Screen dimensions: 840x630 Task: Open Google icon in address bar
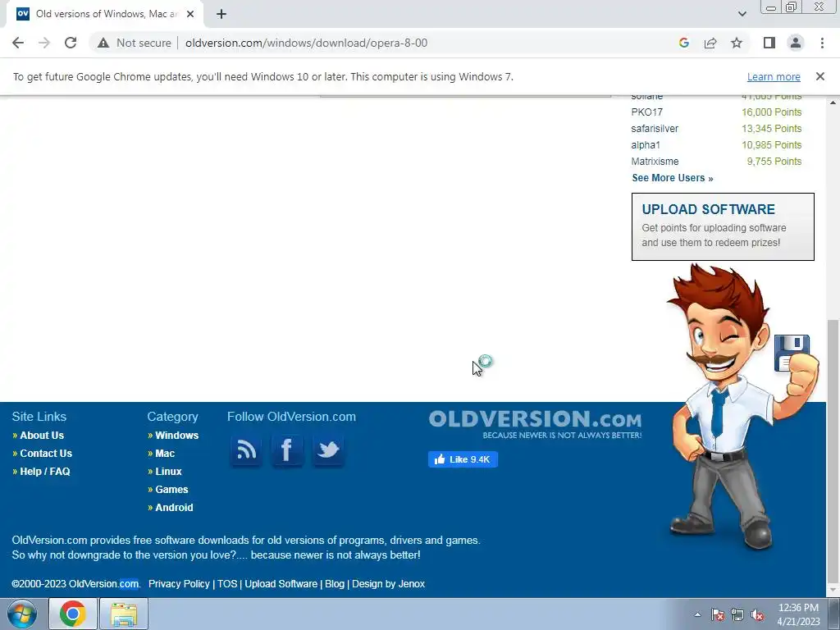683,43
